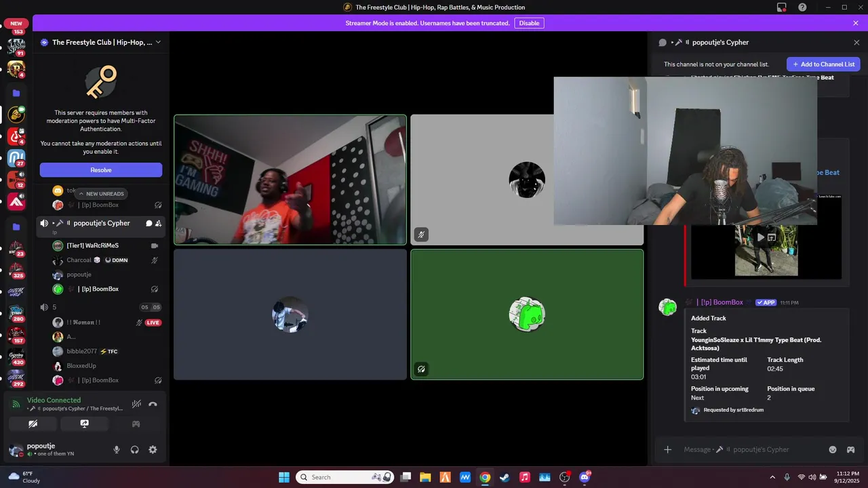Open server with 27 notifications
This screenshot has height=488, width=868.
click(x=16, y=158)
